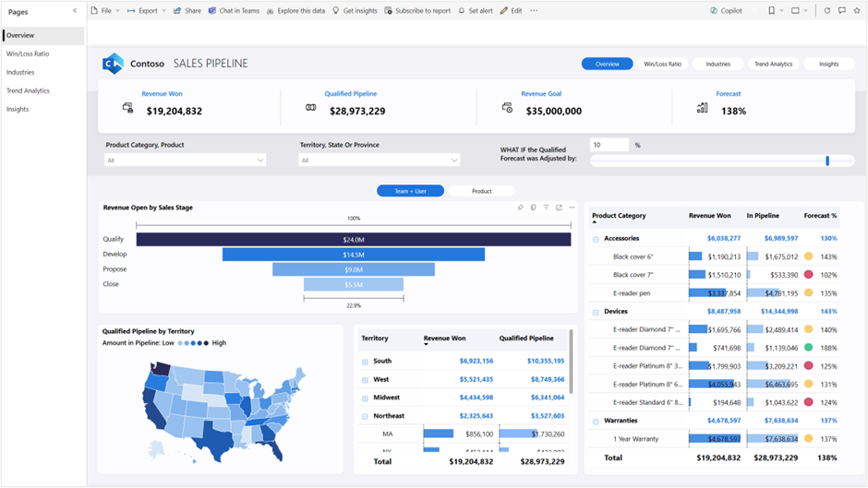Open the comments icon

click(x=842, y=10)
